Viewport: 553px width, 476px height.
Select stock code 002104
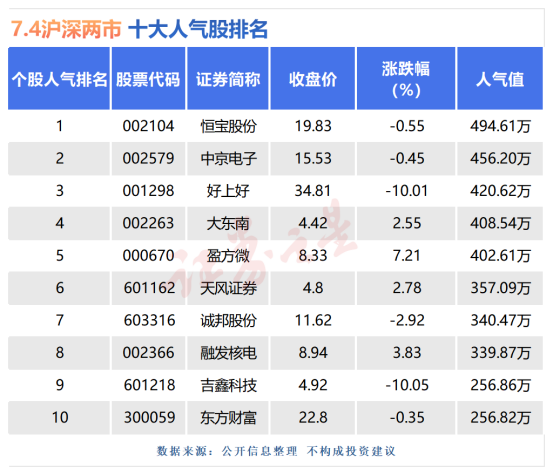pyautogui.click(x=148, y=126)
